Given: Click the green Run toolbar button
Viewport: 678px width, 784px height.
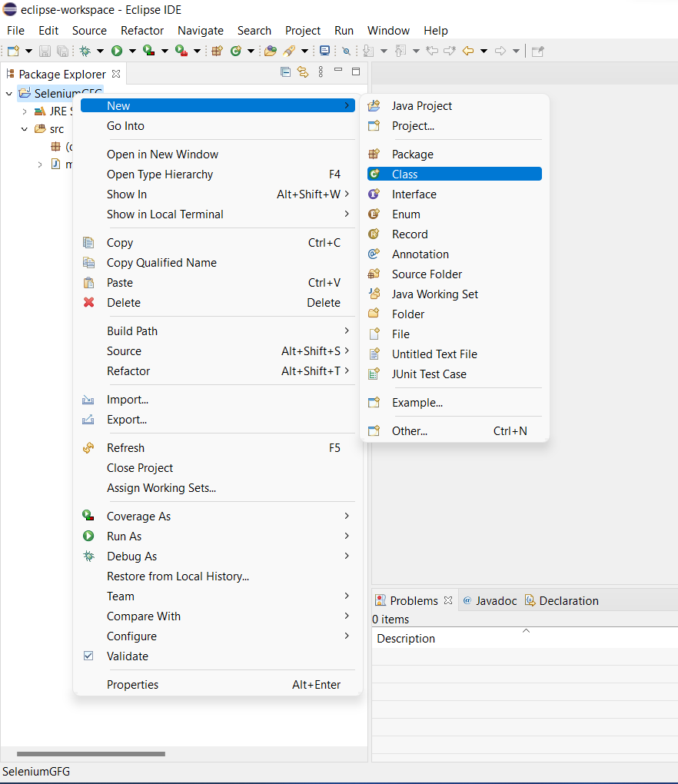Looking at the screenshot, I should click(117, 51).
